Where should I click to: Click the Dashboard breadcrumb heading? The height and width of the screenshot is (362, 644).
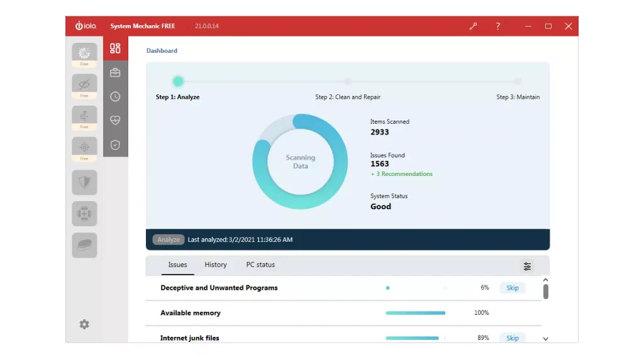click(162, 50)
